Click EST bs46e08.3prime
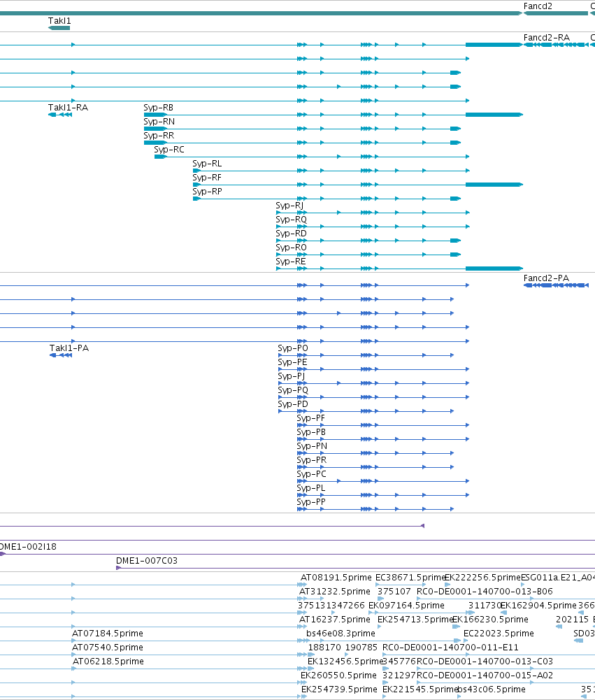 340,634
